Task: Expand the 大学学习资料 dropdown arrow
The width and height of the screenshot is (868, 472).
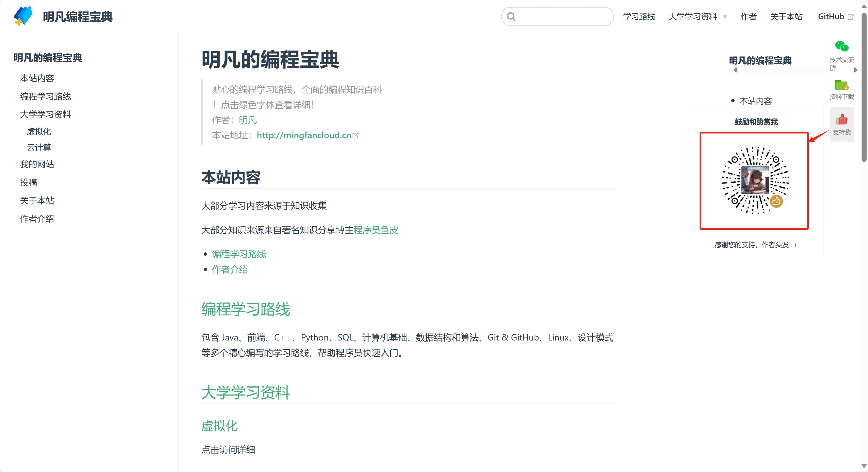Action: (x=725, y=17)
